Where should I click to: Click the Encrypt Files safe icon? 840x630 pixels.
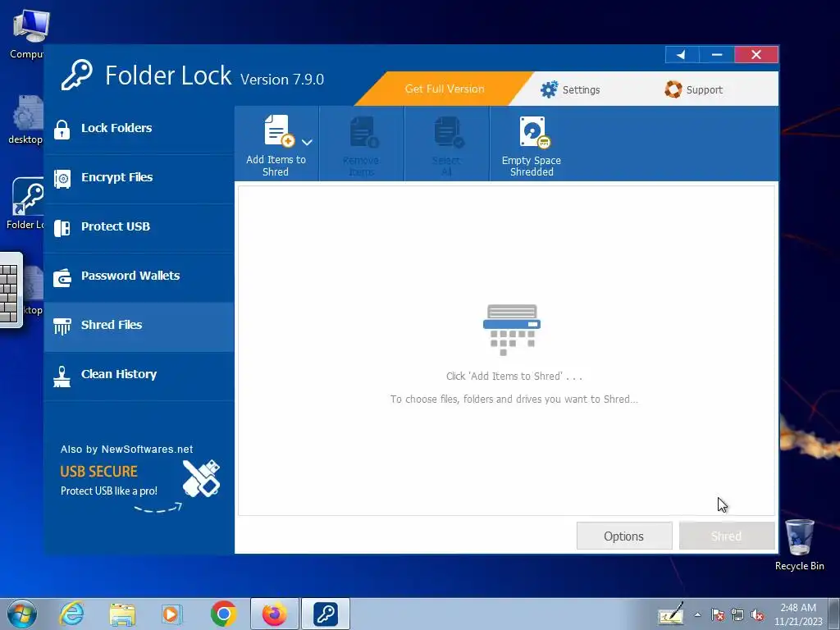click(x=62, y=179)
